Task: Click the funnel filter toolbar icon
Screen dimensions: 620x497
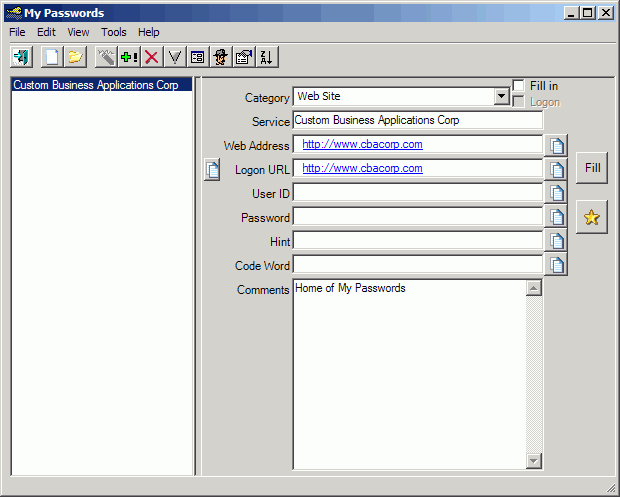Action: 175,57
